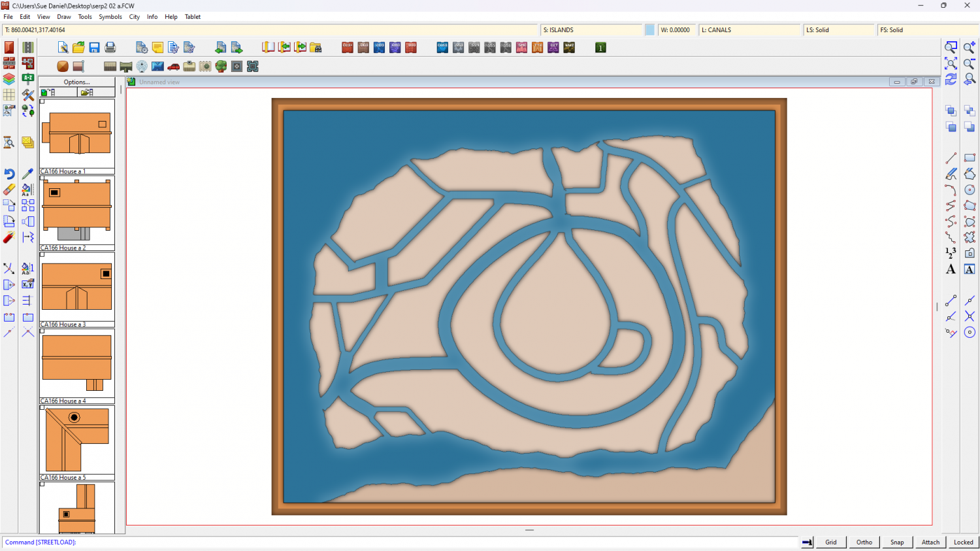Click the Zoom Window magnifier icon

[x=951, y=47]
